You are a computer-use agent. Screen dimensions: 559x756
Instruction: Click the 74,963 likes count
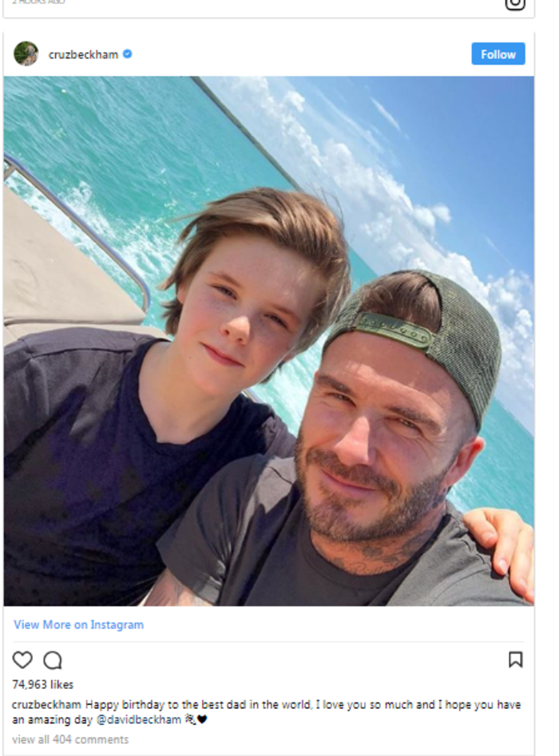43,685
